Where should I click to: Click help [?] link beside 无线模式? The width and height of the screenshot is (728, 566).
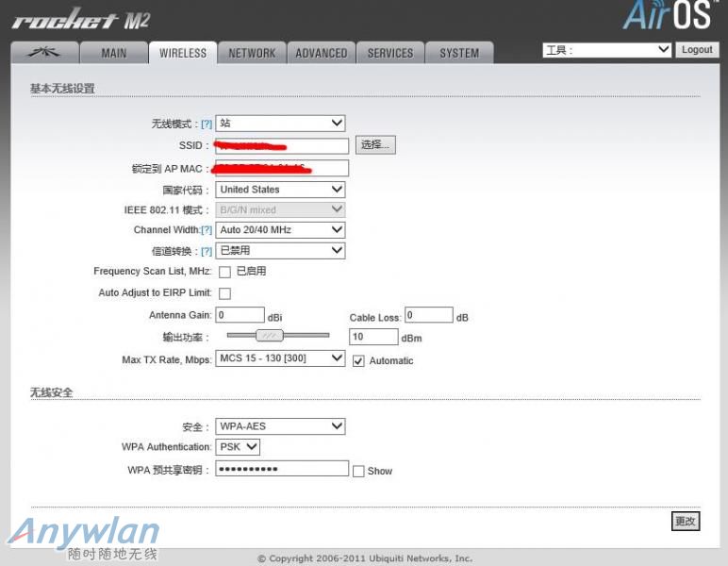[x=207, y=124]
